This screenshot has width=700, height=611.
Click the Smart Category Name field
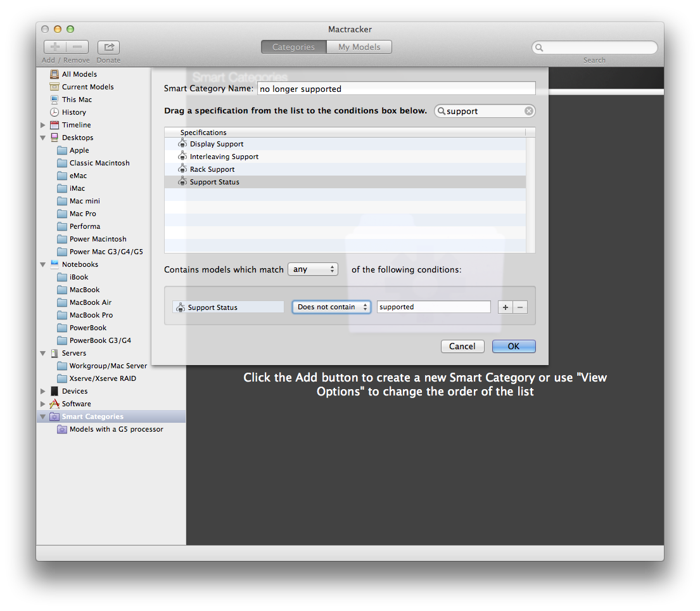pyautogui.click(x=396, y=89)
